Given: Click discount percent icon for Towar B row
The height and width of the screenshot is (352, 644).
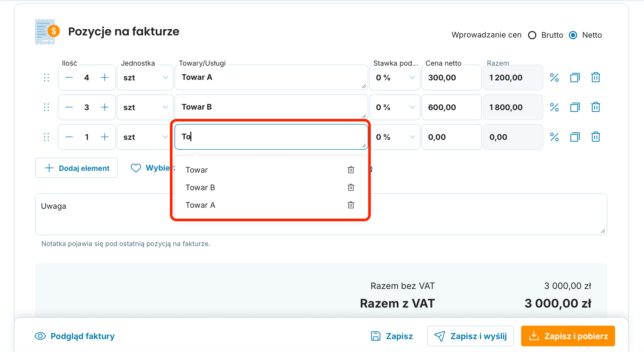Looking at the screenshot, I should [554, 107].
